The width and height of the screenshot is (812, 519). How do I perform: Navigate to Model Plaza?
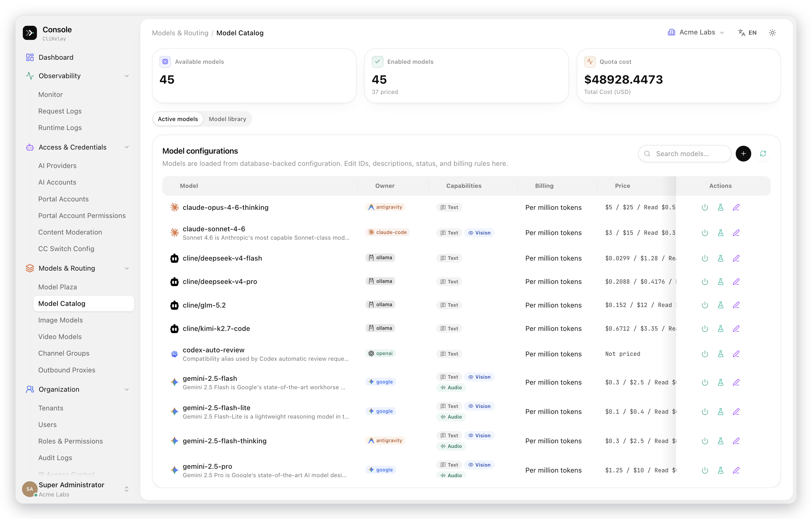pyautogui.click(x=57, y=287)
